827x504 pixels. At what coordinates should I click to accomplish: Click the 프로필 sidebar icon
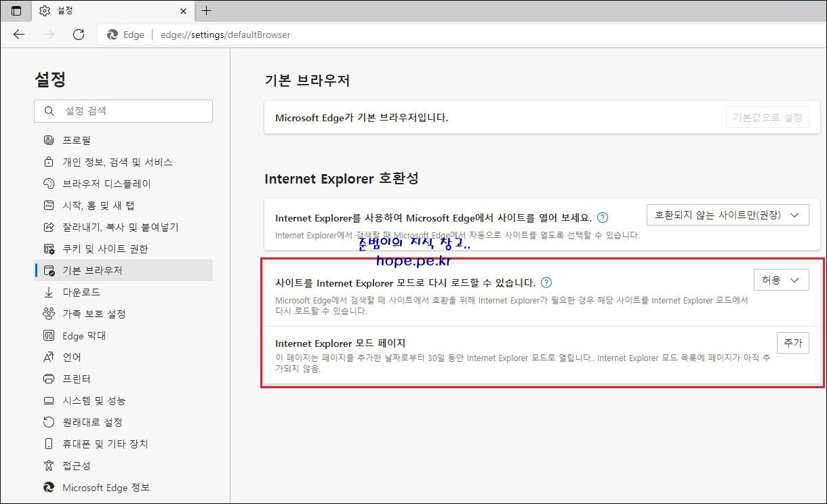[x=49, y=140]
